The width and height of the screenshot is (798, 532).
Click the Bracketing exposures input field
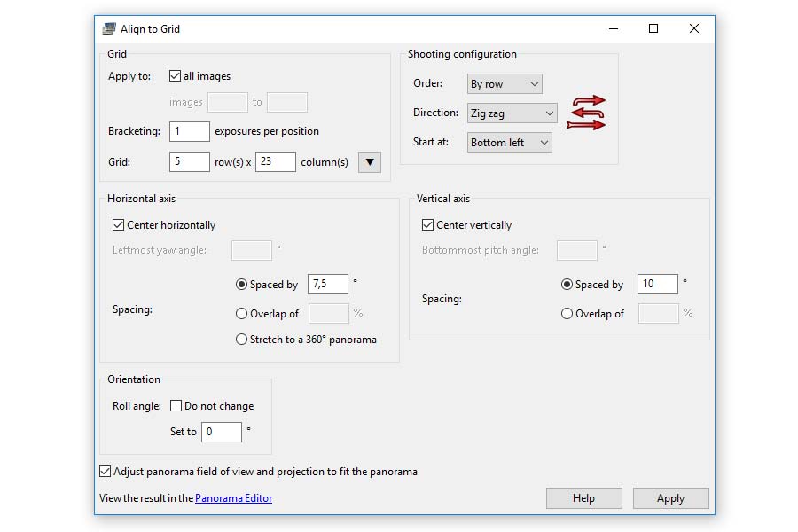pos(190,131)
